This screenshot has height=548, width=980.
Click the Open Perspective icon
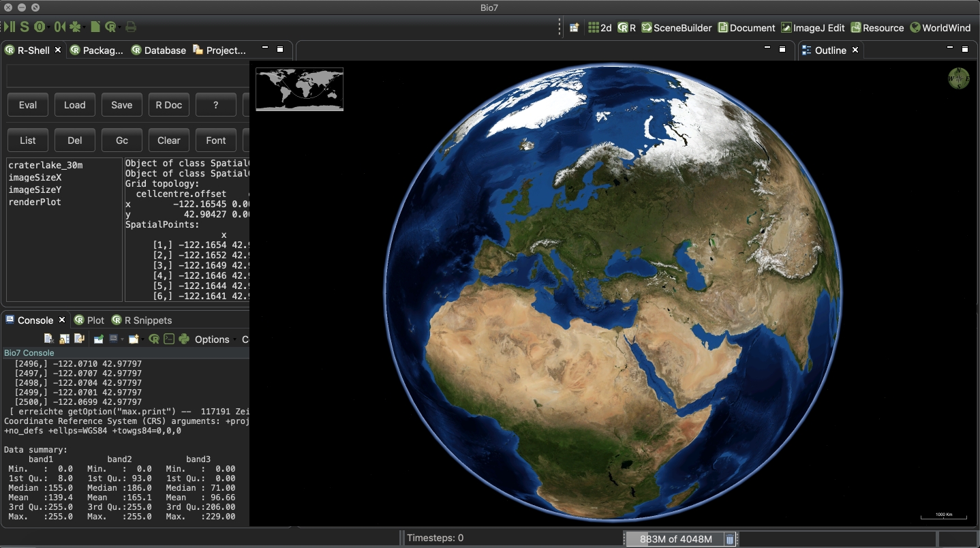575,28
